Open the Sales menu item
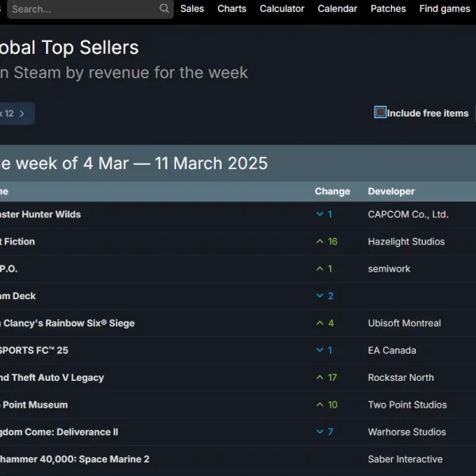The image size is (476, 476). point(192,9)
